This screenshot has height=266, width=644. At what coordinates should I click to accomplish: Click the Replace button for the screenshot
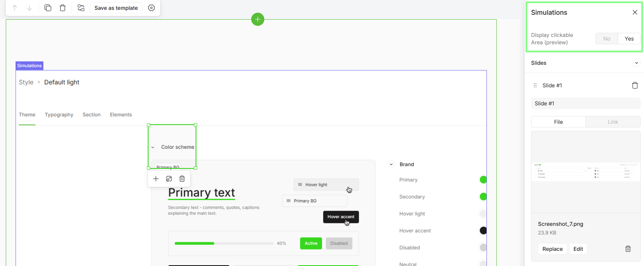tap(552, 249)
